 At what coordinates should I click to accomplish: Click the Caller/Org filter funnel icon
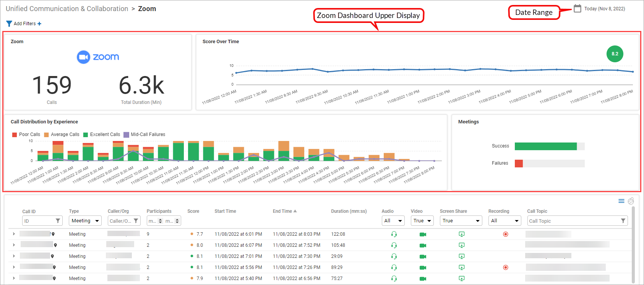[136, 221]
